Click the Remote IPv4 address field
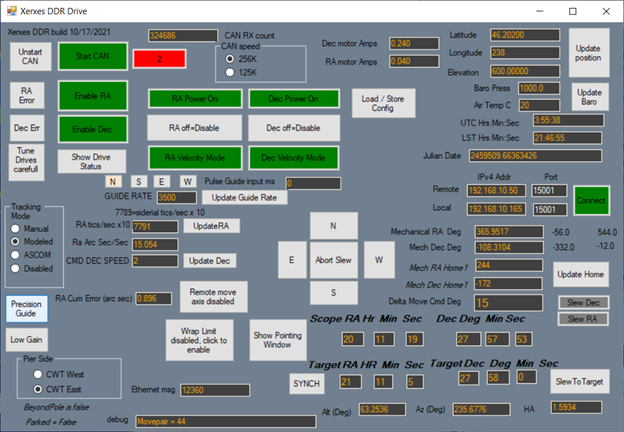Screen dimensions: 624x432 tap(496, 191)
